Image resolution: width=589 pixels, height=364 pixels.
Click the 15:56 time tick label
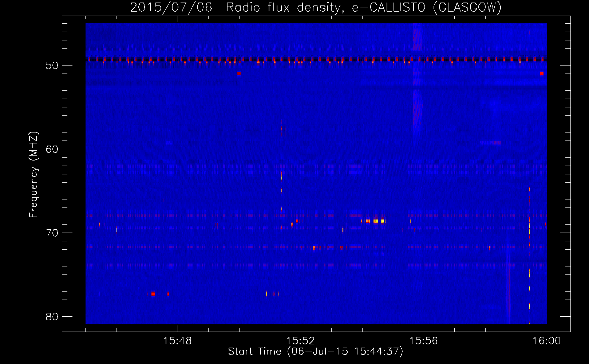423,341
